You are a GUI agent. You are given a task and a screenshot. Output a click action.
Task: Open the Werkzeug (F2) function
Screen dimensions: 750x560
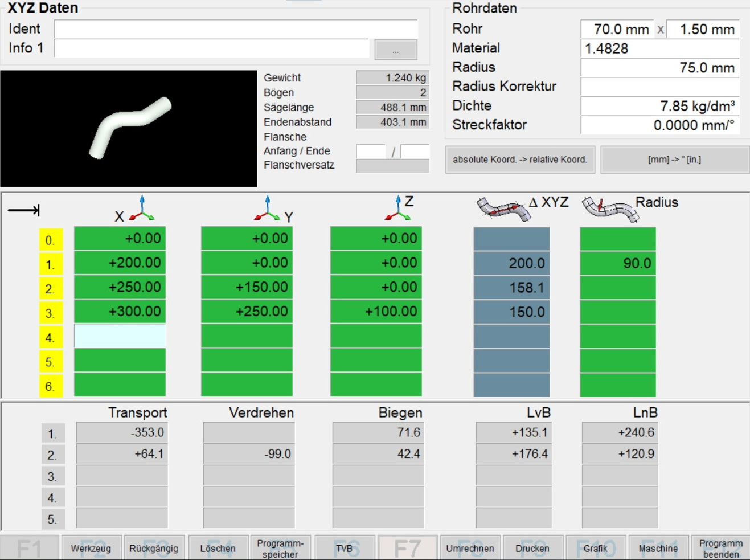click(x=91, y=549)
